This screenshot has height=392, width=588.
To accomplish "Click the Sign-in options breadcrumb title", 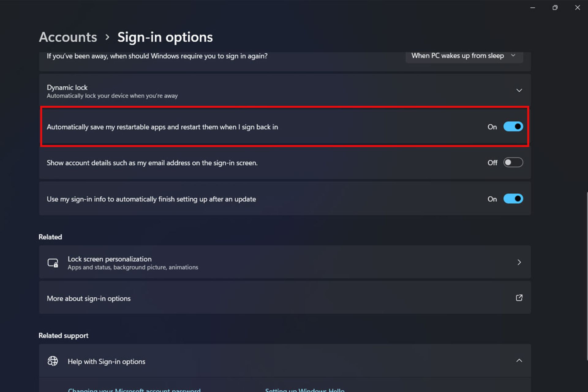I will [165, 37].
